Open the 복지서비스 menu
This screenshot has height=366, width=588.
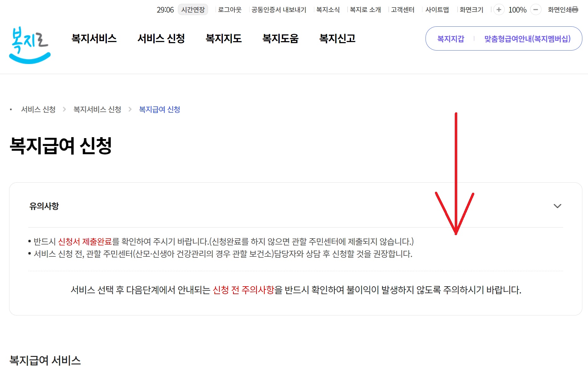[95, 38]
